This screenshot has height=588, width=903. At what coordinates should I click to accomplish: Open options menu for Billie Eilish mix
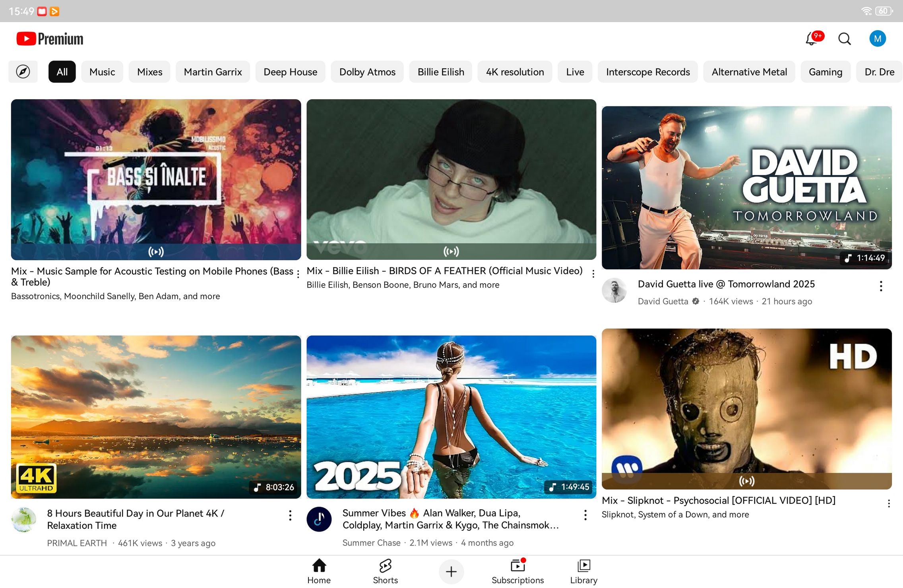pyautogui.click(x=593, y=274)
